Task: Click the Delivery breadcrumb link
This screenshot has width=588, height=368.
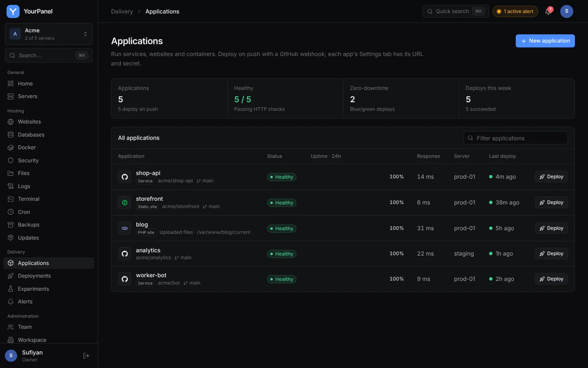Action: coord(122,11)
